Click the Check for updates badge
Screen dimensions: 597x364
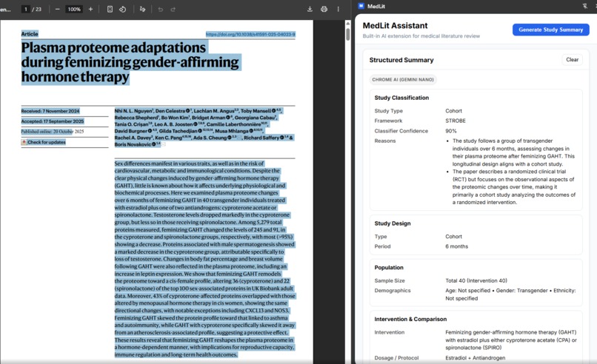(x=44, y=142)
